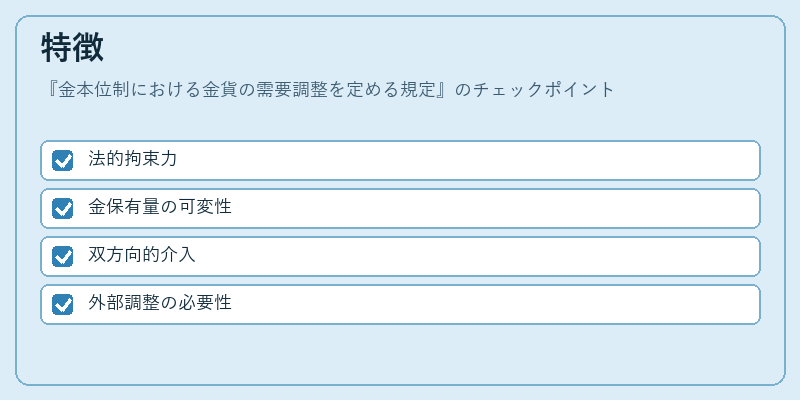The image size is (800, 400).
Task: Click the opening 『 bracket of subtitle
Action: 51,90
